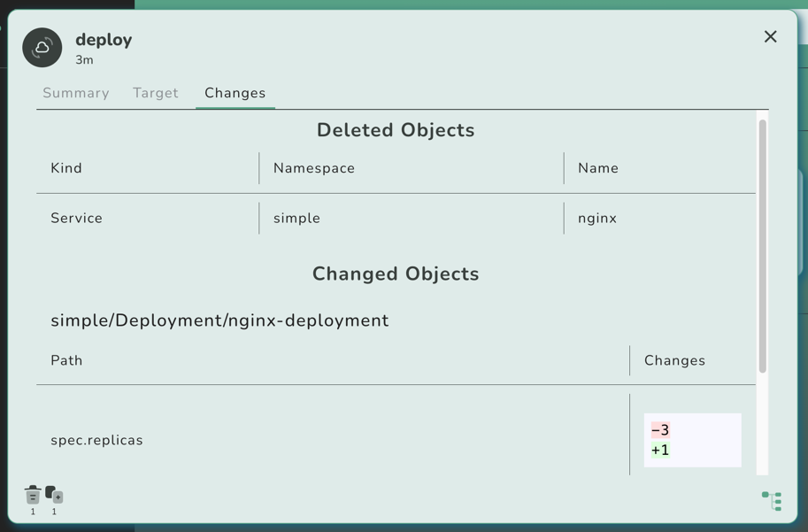Screen dimensions: 808x532
Task: Close the deploy details dialog
Action: 770,37
